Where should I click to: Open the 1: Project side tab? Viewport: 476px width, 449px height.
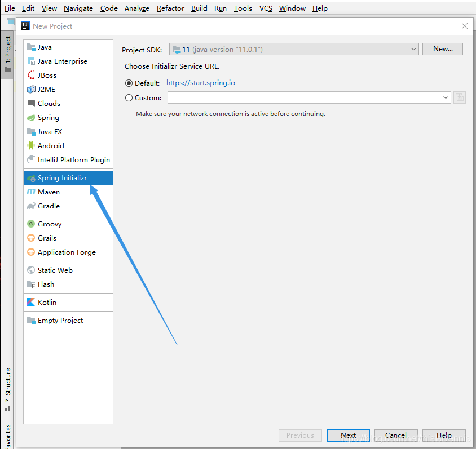coord(7,54)
